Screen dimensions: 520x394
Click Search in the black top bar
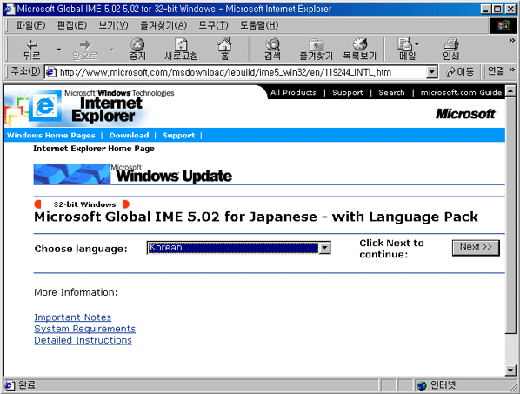(x=391, y=92)
